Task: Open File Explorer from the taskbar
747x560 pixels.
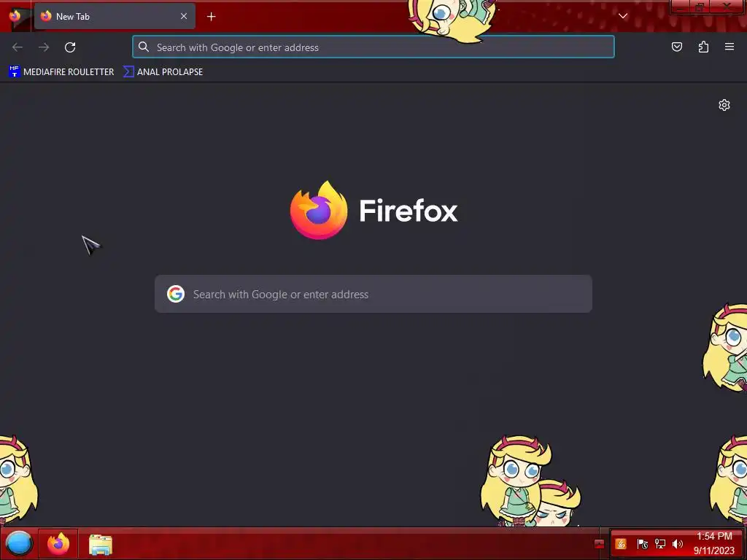Action: click(x=101, y=544)
